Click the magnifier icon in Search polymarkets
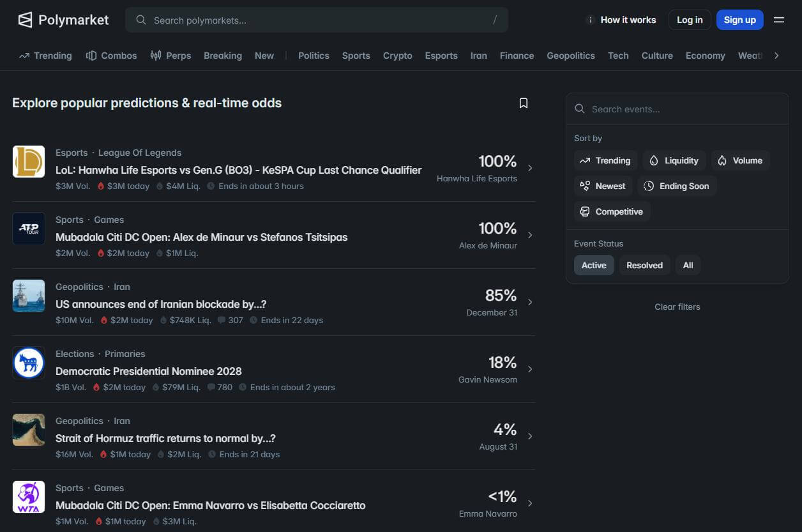The height and width of the screenshot is (532, 802). (141, 20)
